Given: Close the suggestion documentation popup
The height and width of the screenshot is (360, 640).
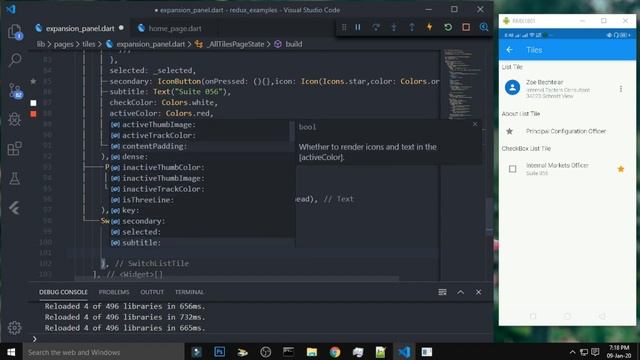Looking at the screenshot, I should pos(475,124).
